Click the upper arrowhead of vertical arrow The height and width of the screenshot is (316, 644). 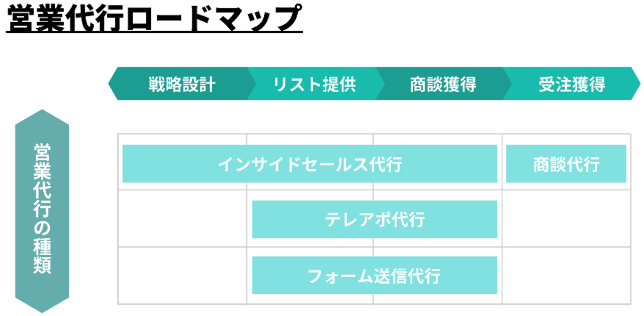tap(42, 118)
